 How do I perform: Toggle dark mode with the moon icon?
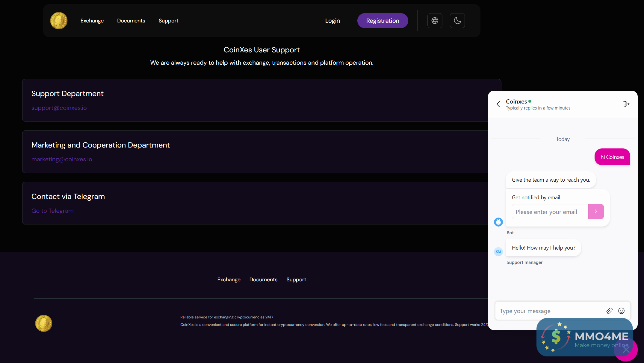coord(457,21)
